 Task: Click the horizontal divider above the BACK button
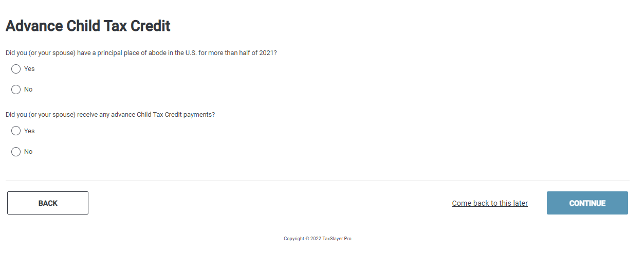(317, 180)
